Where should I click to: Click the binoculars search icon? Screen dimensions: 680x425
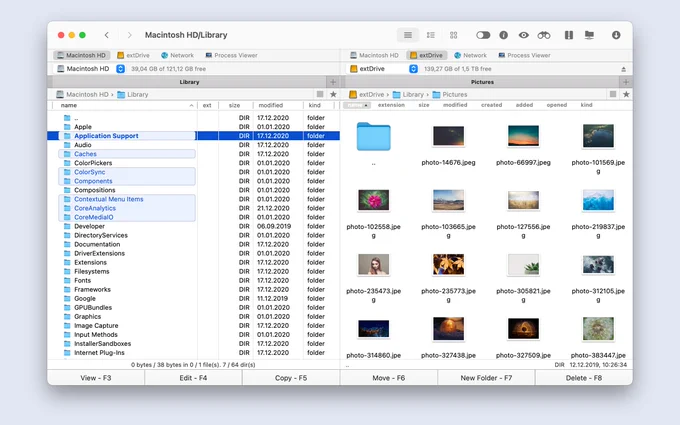pos(544,35)
